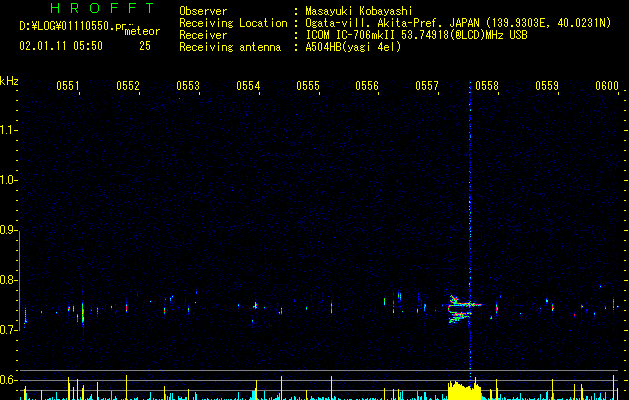Click the meteor count value 25
The width and height of the screenshot is (629, 400).
[145, 46]
